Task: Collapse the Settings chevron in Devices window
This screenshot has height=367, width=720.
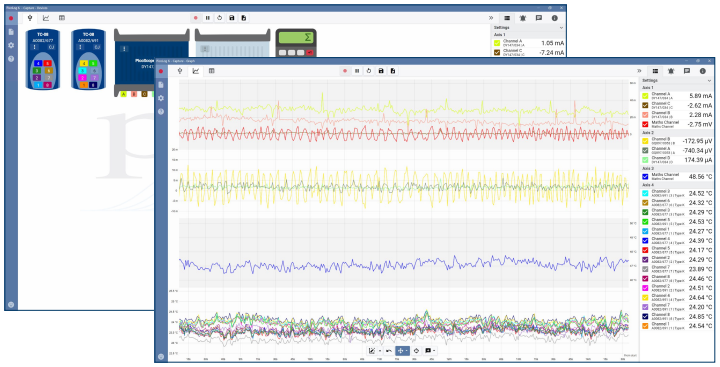Action: (561, 28)
